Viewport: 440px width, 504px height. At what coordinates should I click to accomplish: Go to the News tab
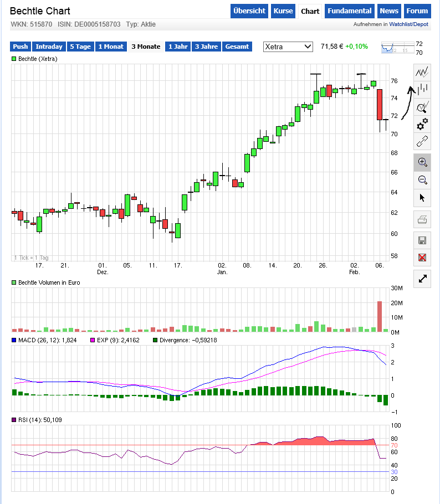coord(389,11)
